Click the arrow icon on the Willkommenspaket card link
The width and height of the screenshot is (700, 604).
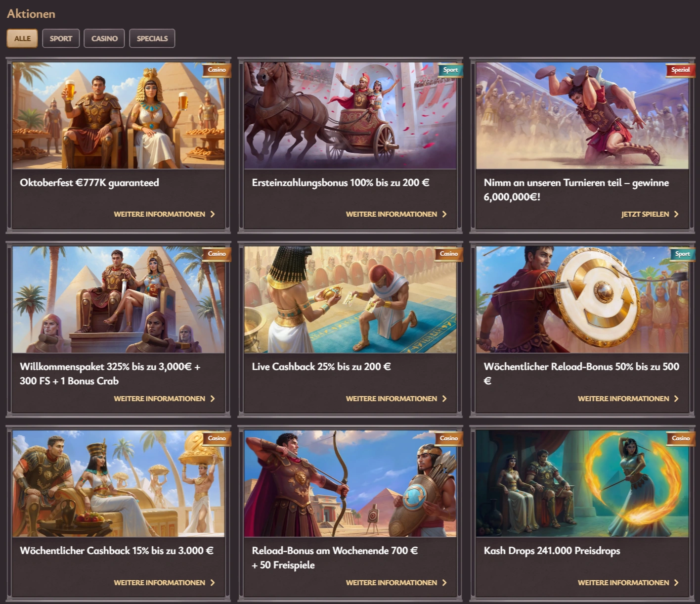pyautogui.click(x=213, y=399)
